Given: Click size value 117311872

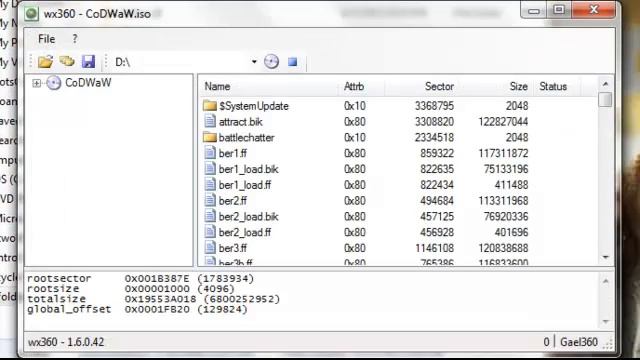Looking at the screenshot, I should (x=503, y=153).
